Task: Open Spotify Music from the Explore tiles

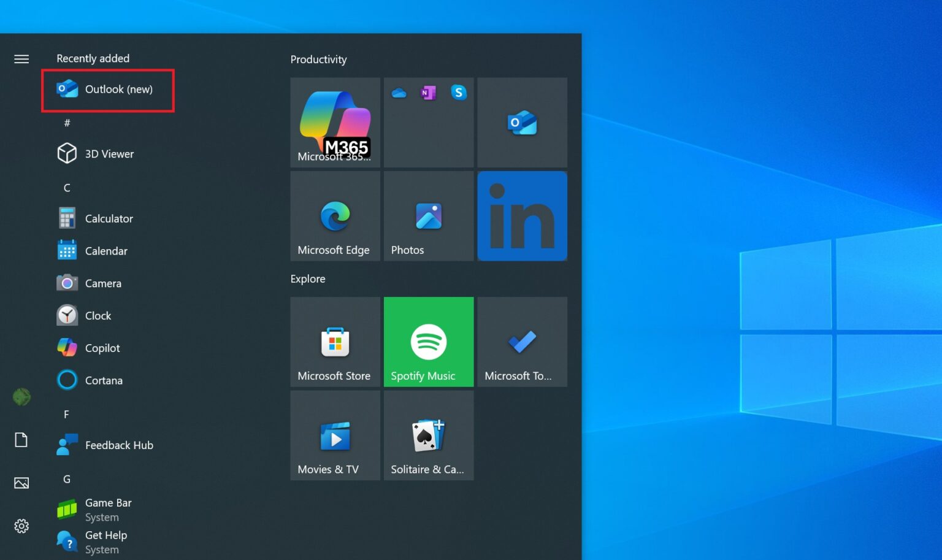Action: pyautogui.click(x=428, y=342)
